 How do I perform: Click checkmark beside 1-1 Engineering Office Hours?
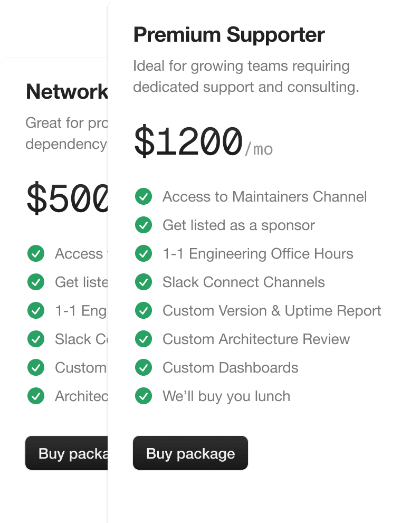pyautogui.click(x=144, y=254)
